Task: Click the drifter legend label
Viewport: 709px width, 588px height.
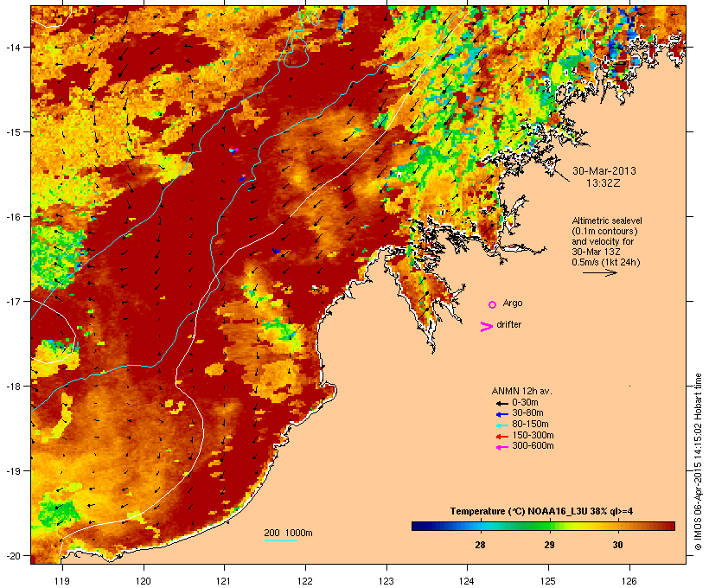Action: coord(508,324)
